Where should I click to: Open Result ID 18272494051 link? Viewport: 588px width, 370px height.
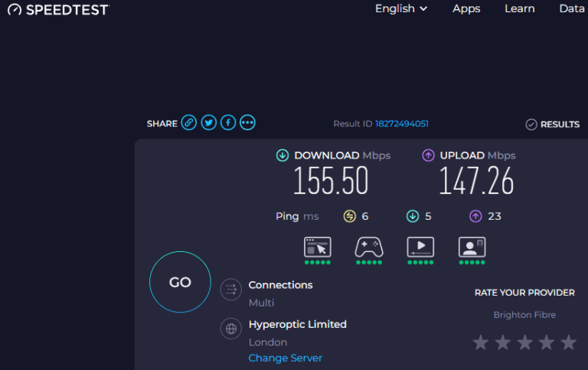pos(402,124)
